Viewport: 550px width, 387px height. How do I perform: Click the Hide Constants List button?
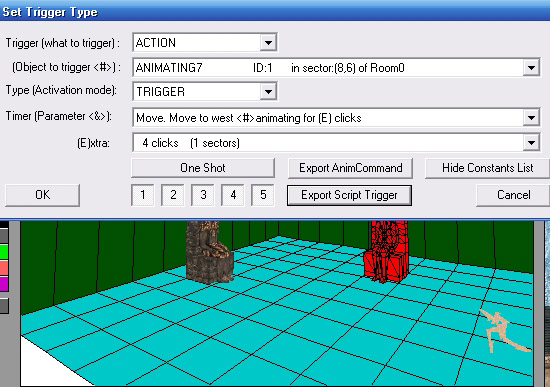click(488, 168)
